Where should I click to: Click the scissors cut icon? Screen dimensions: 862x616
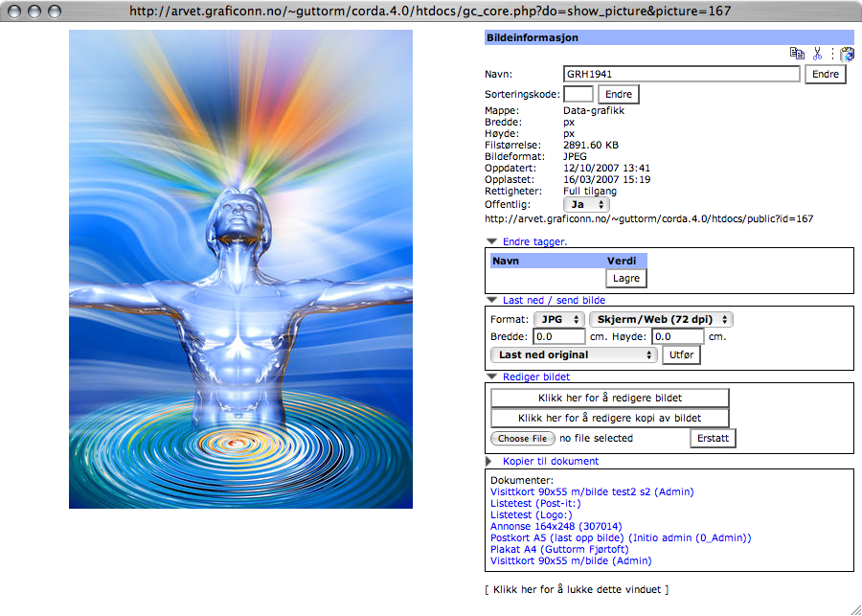pyautogui.click(x=818, y=55)
